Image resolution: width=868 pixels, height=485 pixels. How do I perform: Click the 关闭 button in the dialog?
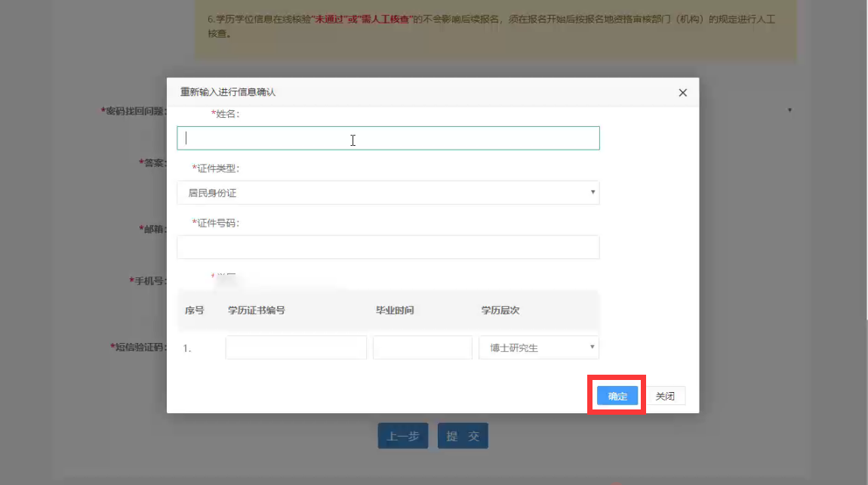(665, 397)
